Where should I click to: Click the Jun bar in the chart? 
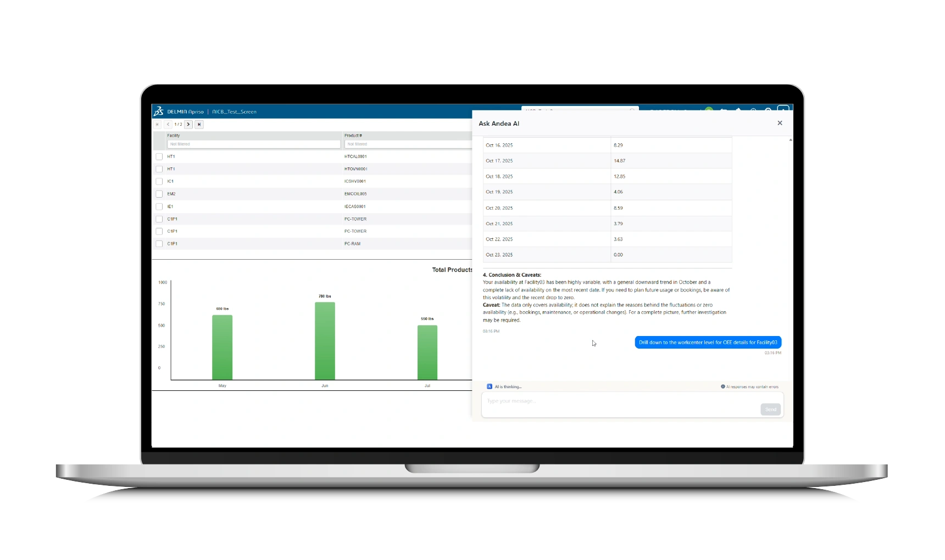(325, 340)
